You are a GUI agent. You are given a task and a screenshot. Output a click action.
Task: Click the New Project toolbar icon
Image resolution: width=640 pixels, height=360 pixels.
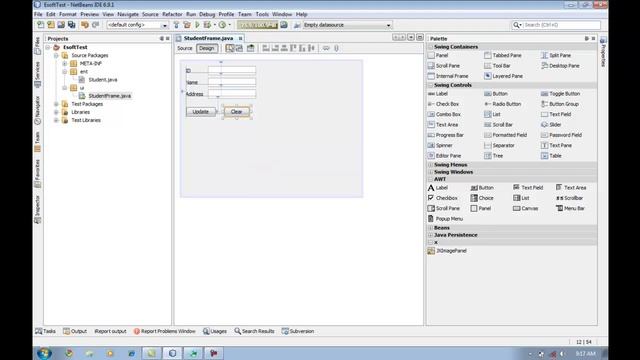tap(51, 25)
